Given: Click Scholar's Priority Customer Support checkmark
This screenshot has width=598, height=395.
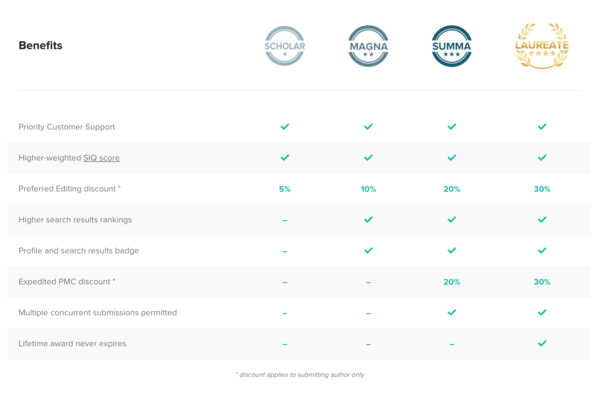Looking at the screenshot, I should 285,127.
